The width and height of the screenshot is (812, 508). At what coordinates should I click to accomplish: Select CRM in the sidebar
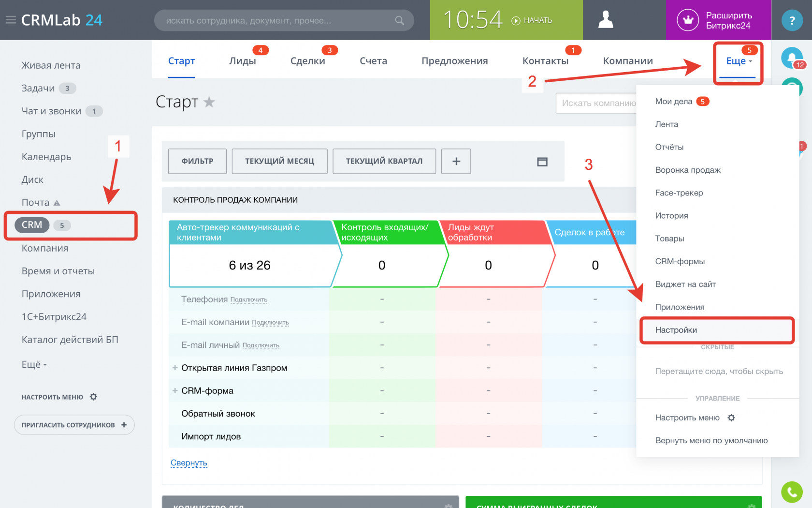pyautogui.click(x=32, y=225)
